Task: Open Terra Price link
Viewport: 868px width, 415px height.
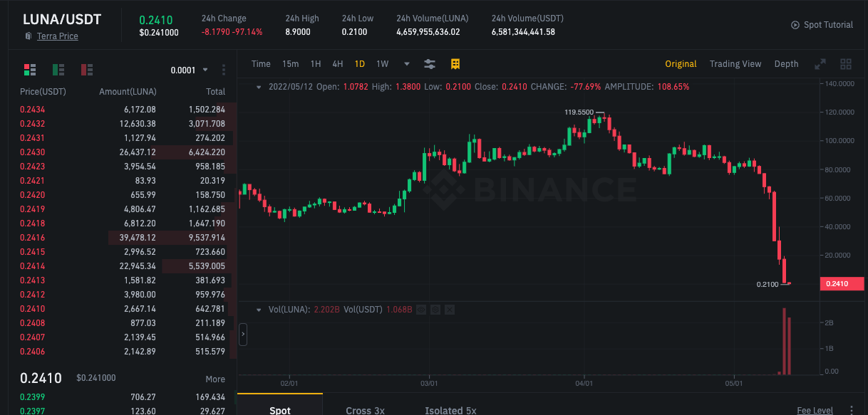Action: (x=58, y=36)
